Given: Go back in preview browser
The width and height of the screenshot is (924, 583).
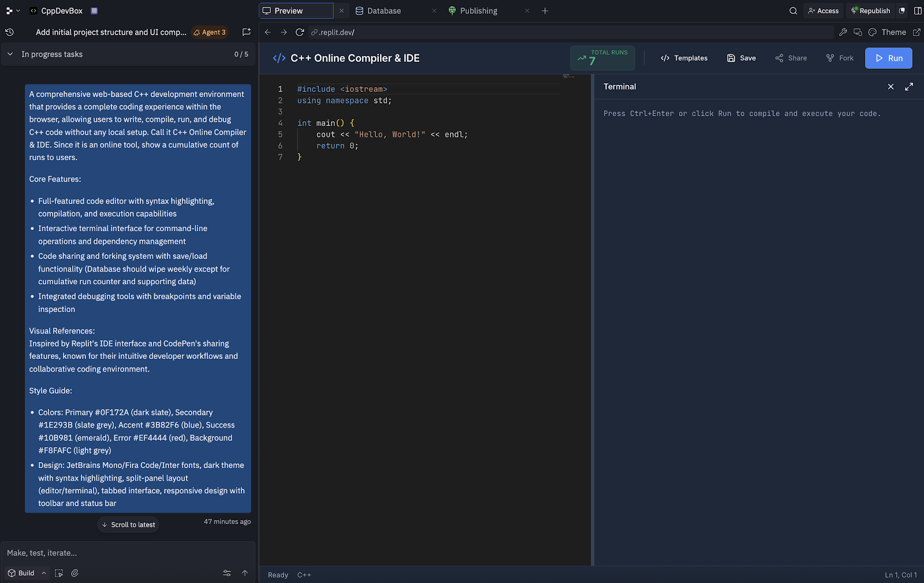Looking at the screenshot, I should 267,32.
